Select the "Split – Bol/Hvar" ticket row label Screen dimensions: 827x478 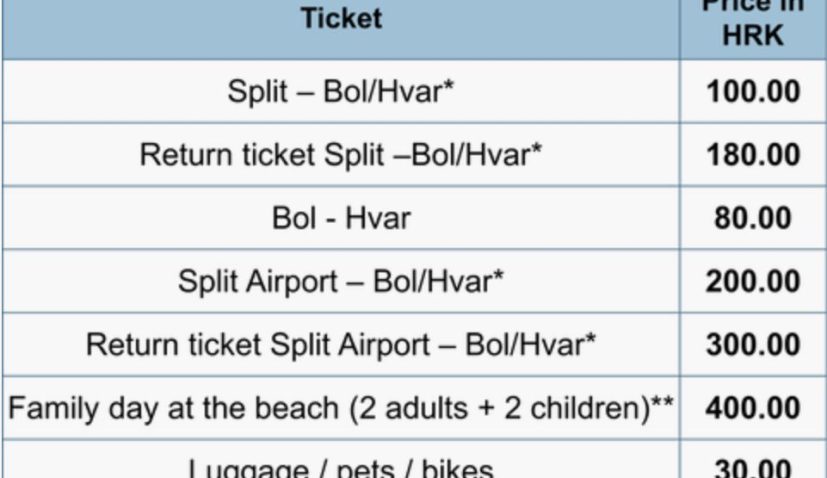[x=341, y=92]
